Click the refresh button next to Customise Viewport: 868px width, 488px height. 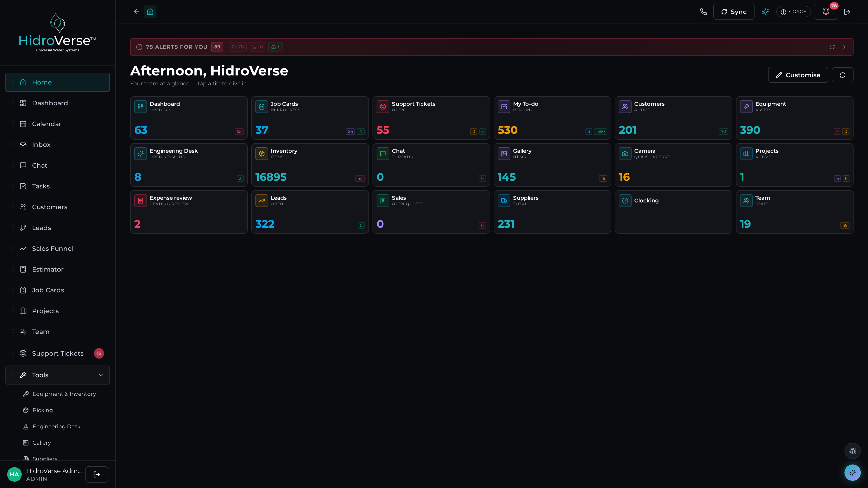pos(842,75)
